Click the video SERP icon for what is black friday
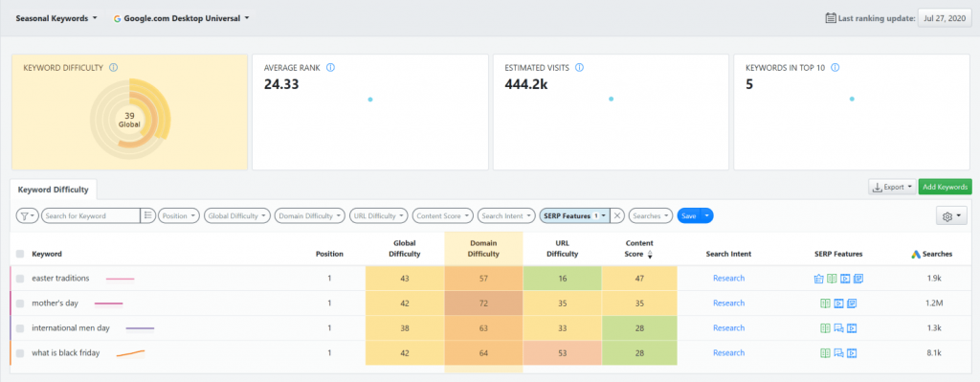The image size is (980, 382). click(852, 353)
